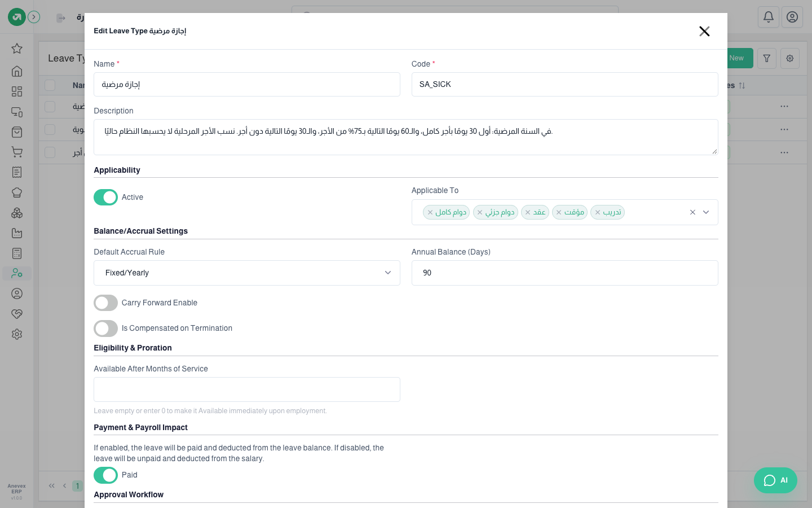
Task: Open the notifications bell icon
Action: click(x=769, y=17)
